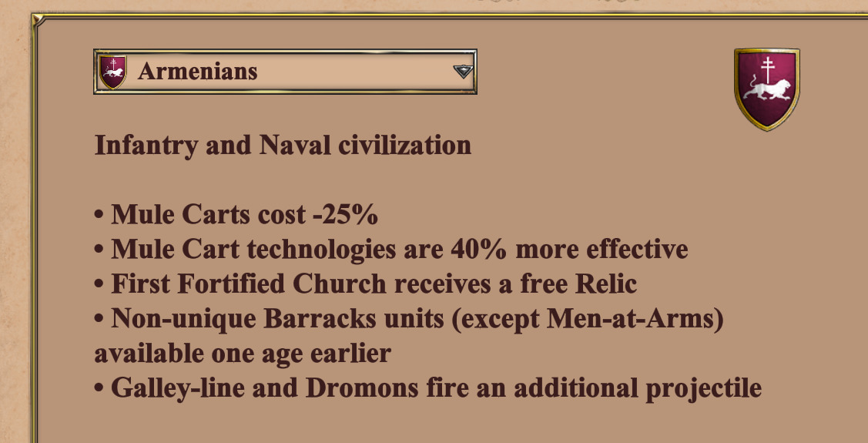Click the "Mule Cart technologies" phrase
868x443 pixels.
(x=253, y=250)
